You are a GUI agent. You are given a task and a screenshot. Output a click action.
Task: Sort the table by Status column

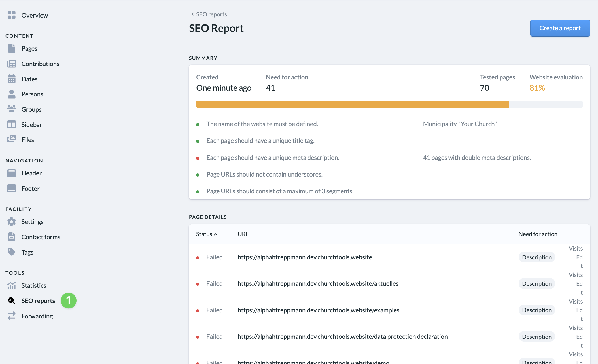pyautogui.click(x=207, y=234)
